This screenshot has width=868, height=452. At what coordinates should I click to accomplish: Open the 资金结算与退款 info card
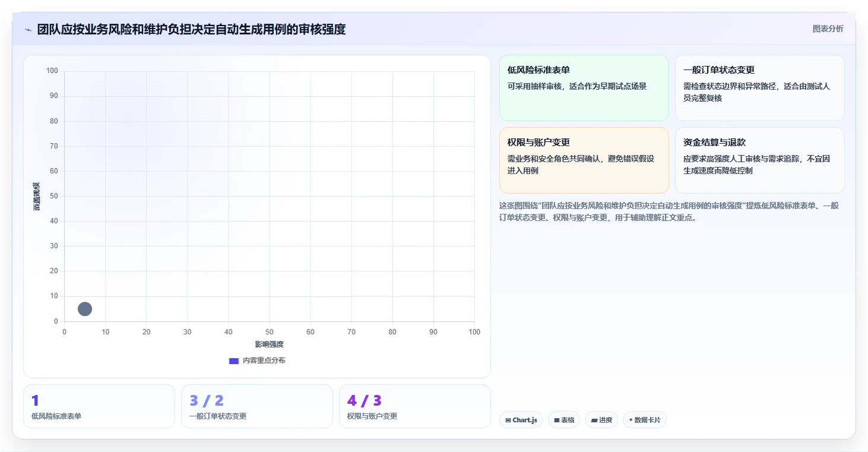[760, 160]
